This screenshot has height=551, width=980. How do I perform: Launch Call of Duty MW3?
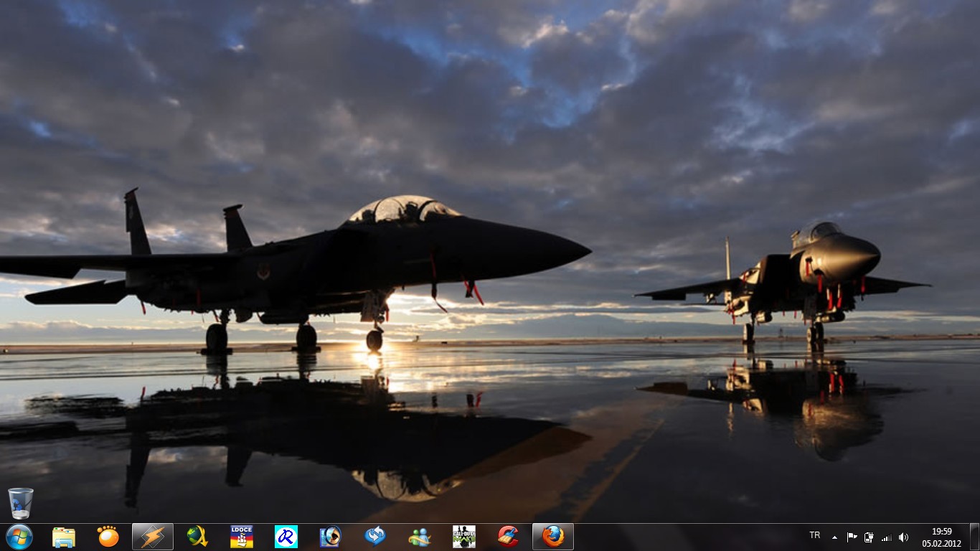(464, 537)
